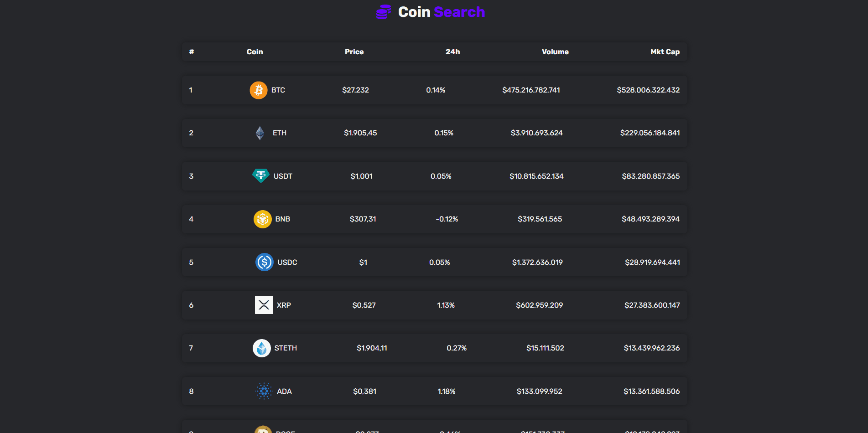The height and width of the screenshot is (433, 868).
Task: Click rank number 1 in BTC row
Action: point(191,90)
